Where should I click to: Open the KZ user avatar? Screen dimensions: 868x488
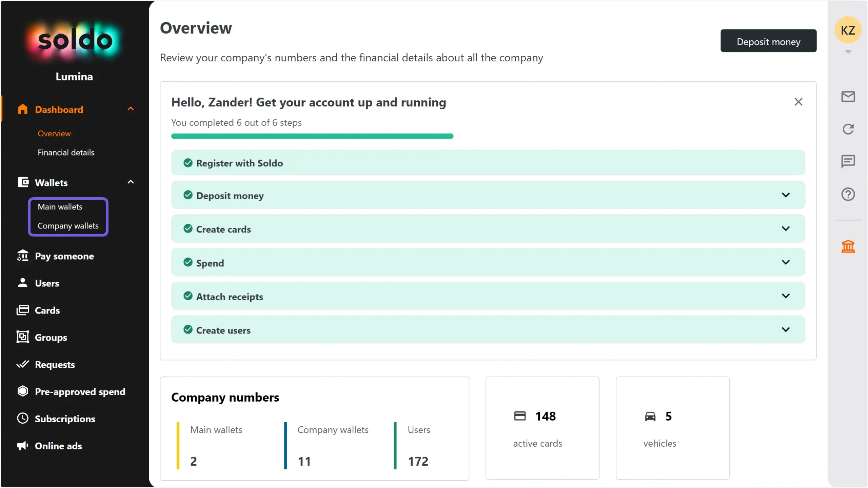[x=848, y=30]
